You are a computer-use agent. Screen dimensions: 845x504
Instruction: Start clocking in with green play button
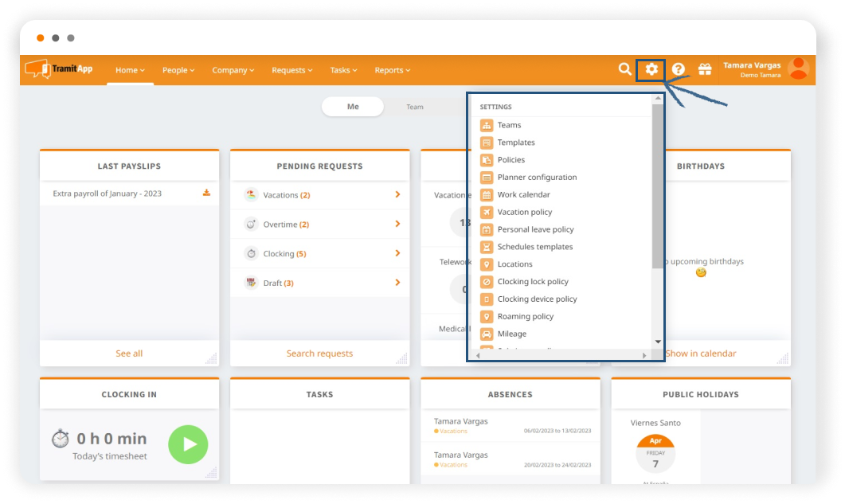pos(188,444)
